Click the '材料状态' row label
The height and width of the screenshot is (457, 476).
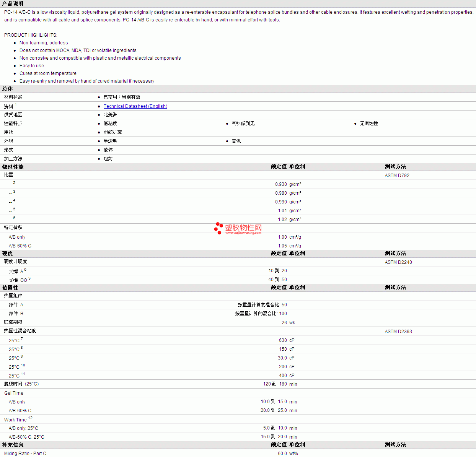[13, 97]
